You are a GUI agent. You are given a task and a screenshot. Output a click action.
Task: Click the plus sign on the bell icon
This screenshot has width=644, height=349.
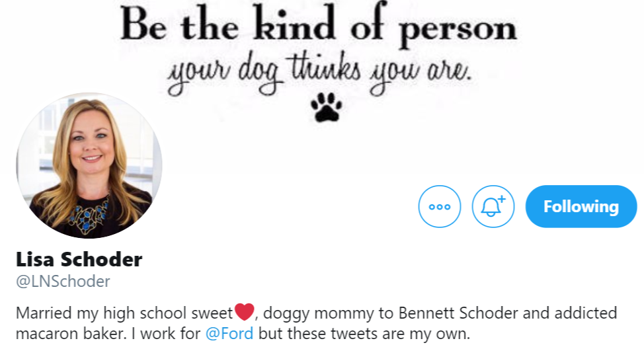tap(501, 199)
